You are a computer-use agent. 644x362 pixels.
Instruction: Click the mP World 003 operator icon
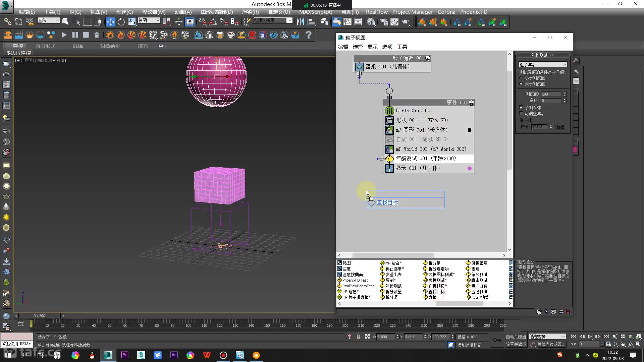[x=389, y=149]
